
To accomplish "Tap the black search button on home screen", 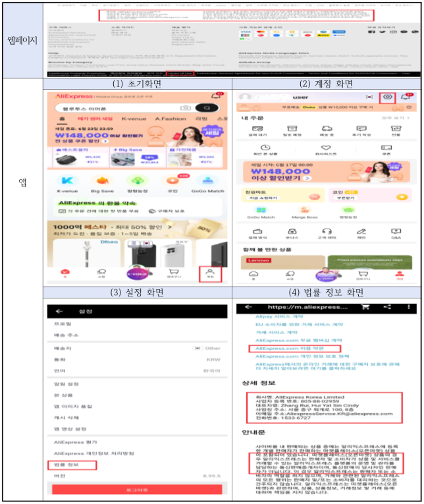I will [x=207, y=108].
